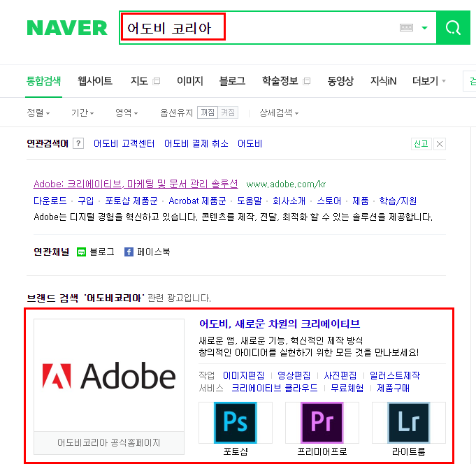Click the new-window icon beside 학술정보
Screen dimensions: 476x464
point(307,81)
